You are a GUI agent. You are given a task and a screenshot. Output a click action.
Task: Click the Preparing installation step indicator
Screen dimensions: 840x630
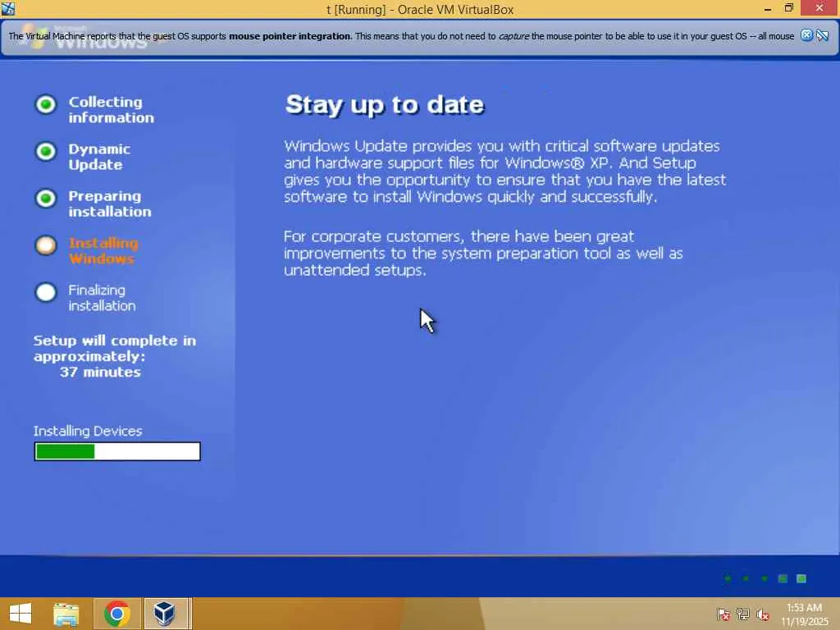tap(46, 199)
